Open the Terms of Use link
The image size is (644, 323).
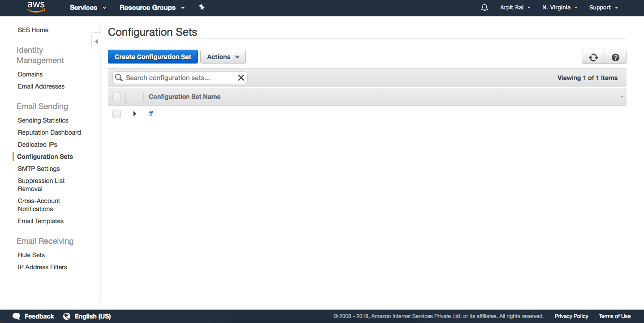614,316
